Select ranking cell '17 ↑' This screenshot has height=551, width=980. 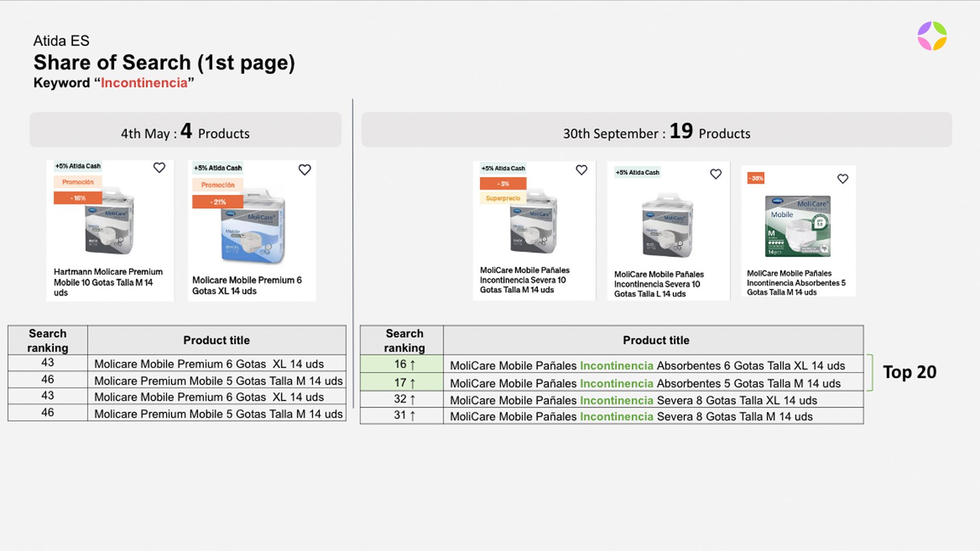pyautogui.click(x=402, y=382)
